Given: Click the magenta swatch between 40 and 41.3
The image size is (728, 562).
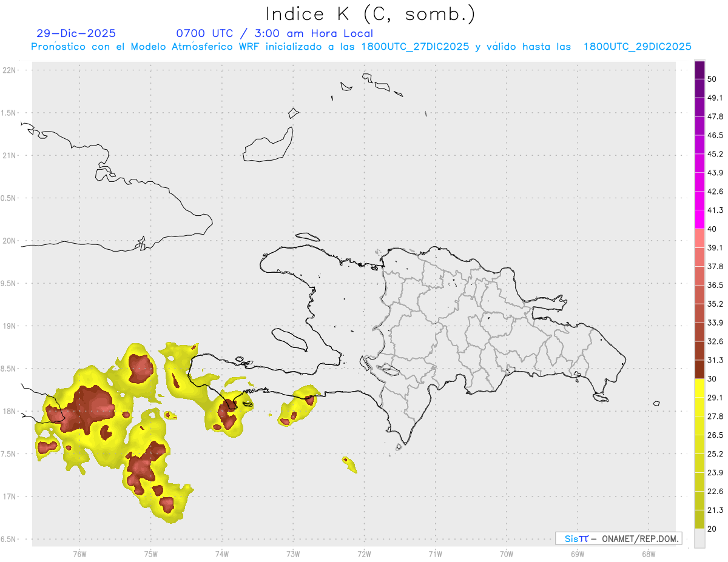Looking at the screenshot, I should [699, 219].
